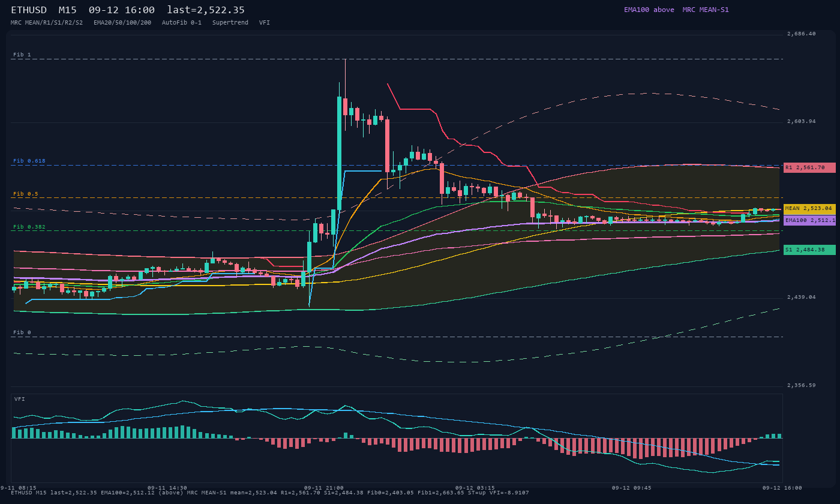Image resolution: width=840 pixels, height=504 pixels.
Task: Select the 'MRC MEAN/R1/S1/R2/S2' legend entry
Action: [x=47, y=22]
